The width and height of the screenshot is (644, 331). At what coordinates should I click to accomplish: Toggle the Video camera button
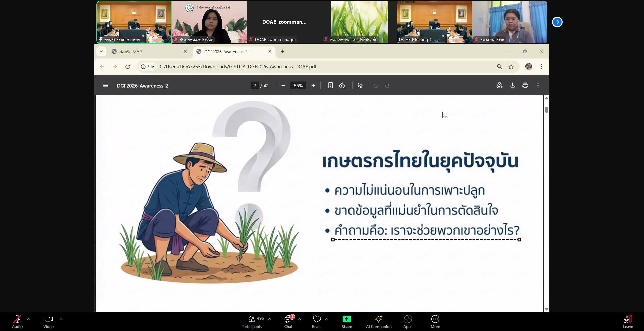pyautogui.click(x=48, y=321)
